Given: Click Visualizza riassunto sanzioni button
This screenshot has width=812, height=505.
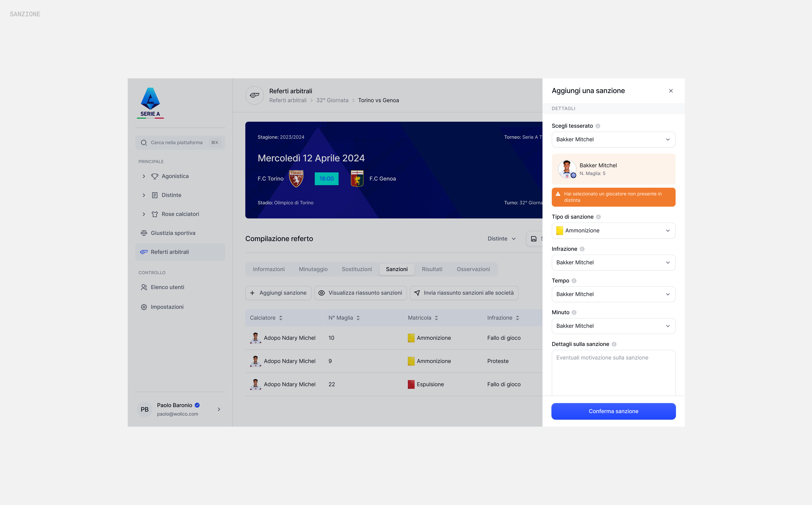Looking at the screenshot, I should point(361,293).
